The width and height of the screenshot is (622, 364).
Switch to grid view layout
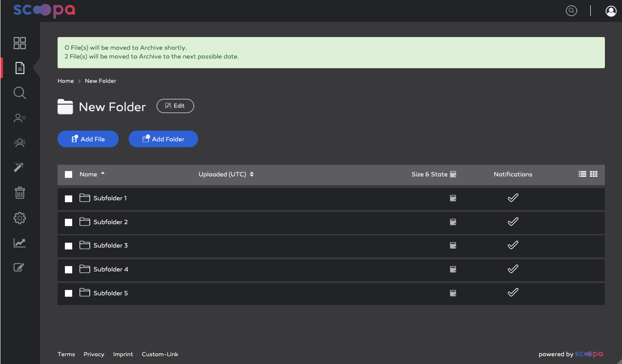(x=594, y=174)
